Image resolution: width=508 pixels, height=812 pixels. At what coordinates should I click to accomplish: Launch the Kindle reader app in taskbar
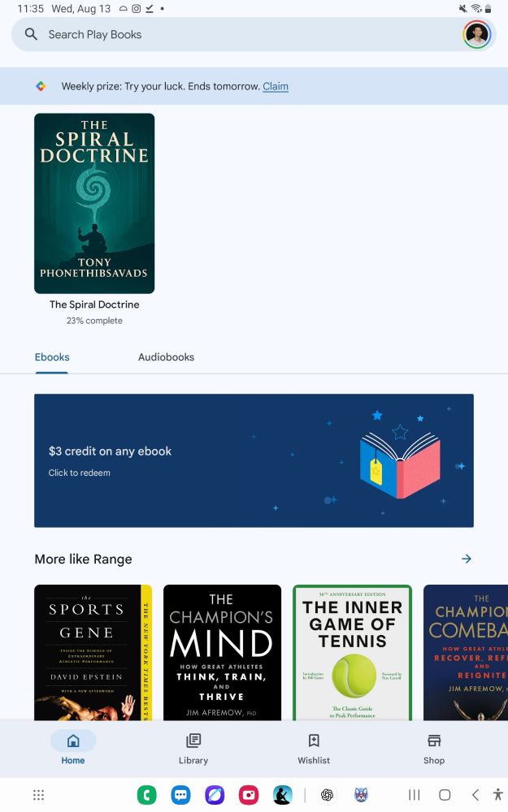(x=283, y=795)
